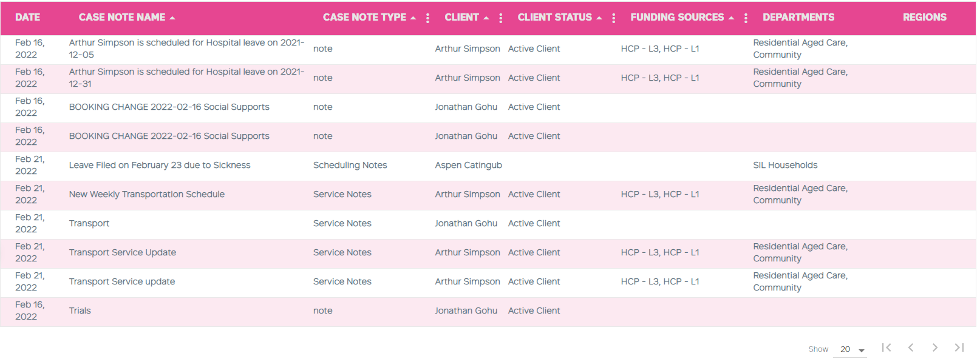The image size is (980, 359).
Task: Toggle sort arrow on Case Note Type
Action: coord(413,18)
